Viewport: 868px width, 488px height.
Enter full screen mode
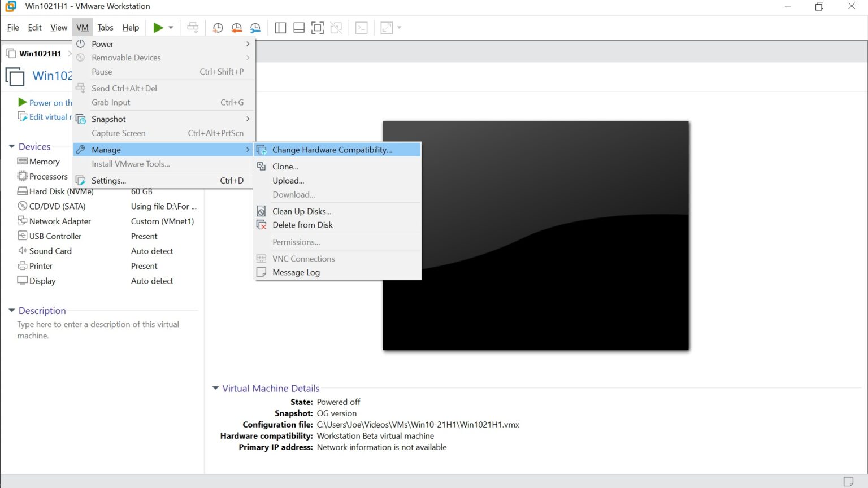click(317, 27)
